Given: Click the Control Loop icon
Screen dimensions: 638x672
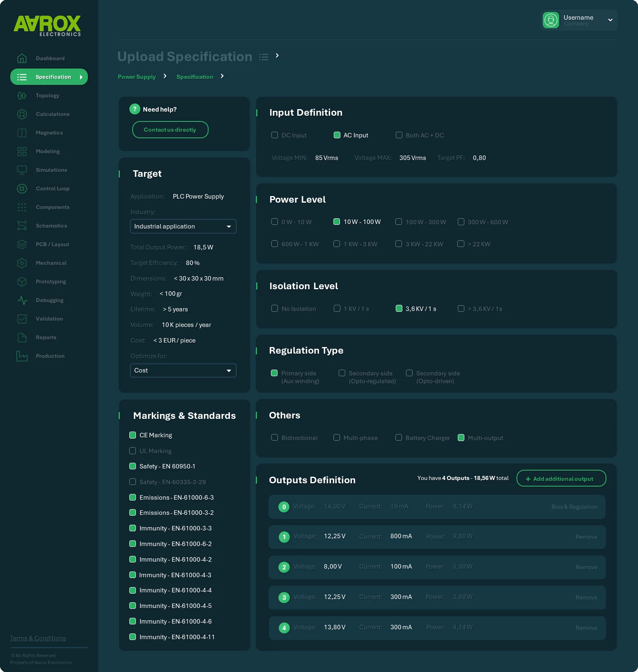Looking at the screenshot, I should coord(22,189).
